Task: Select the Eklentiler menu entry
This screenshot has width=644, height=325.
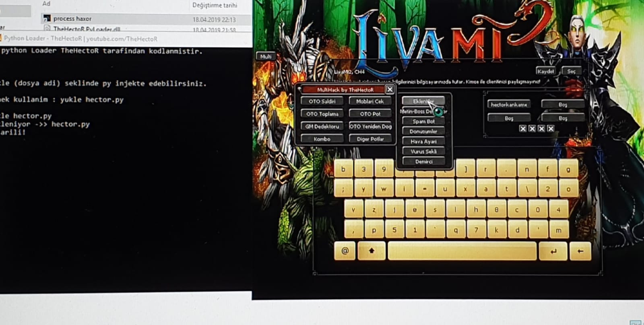Action: (x=423, y=101)
